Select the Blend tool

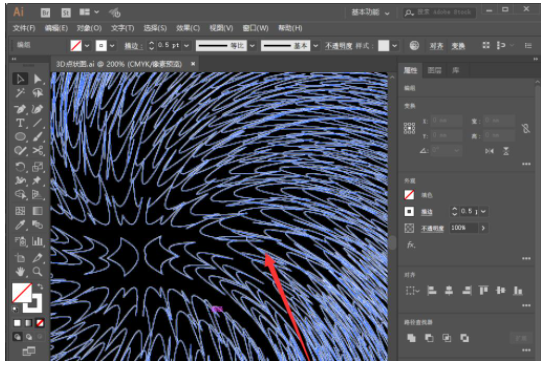coord(38,225)
